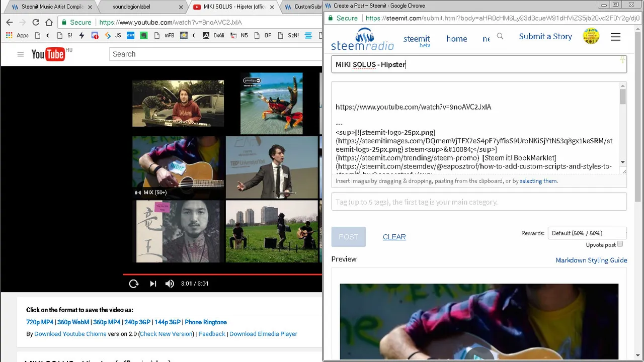This screenshot has height=362, width=644.
Task: Click the Phone Ringtone link
Action: point(206,322)
